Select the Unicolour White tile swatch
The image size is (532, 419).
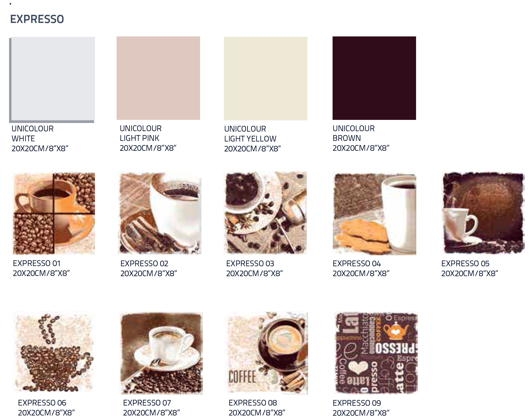pyautogui.click(x=52, y=80)
